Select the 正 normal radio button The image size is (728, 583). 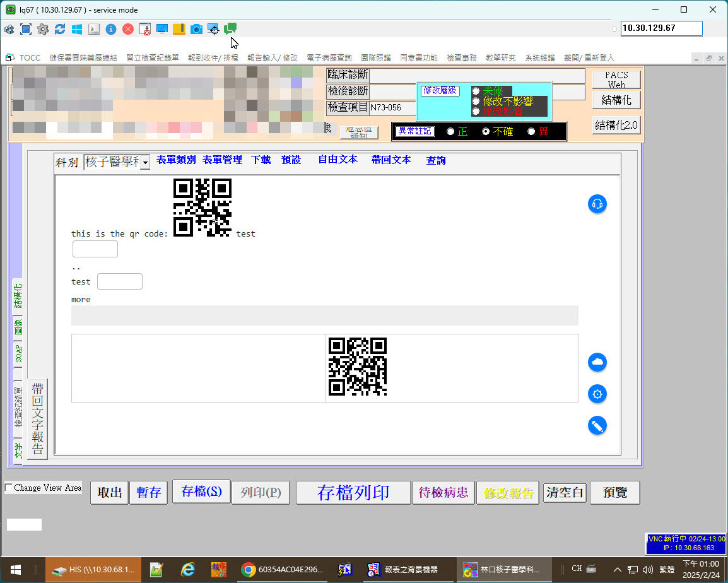[x=450, y=131]
